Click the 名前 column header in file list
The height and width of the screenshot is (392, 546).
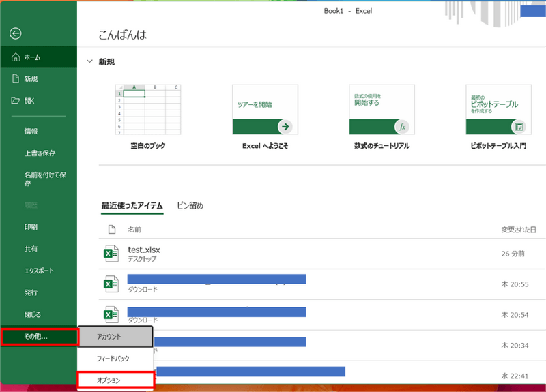click(x=135, y=230)
